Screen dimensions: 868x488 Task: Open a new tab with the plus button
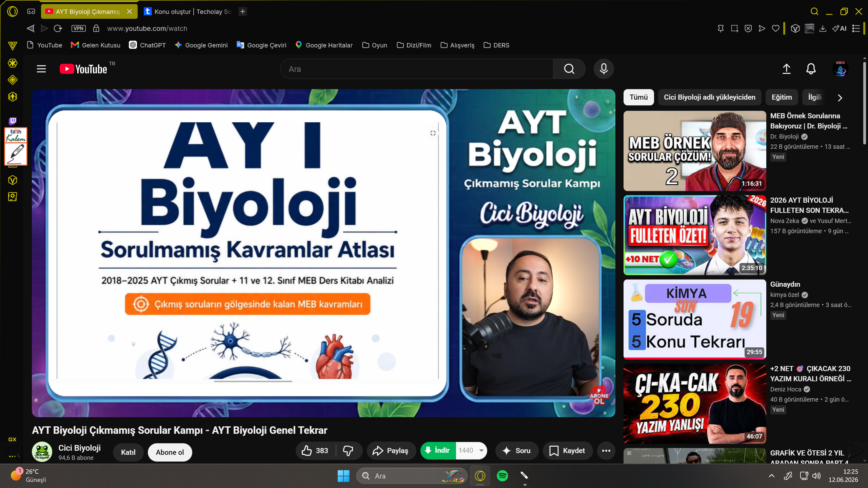[x=243, y=12]
